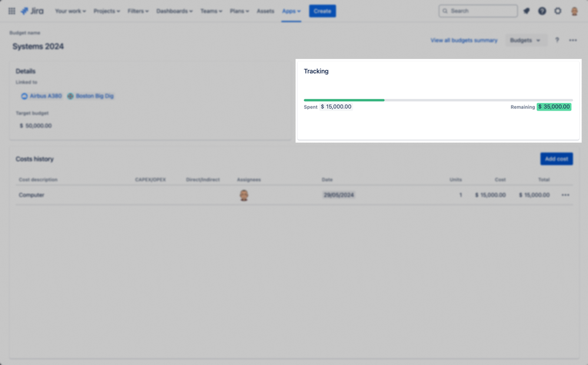Open Jira help via question mark icon
The image size is (588, 365).
coord(542,11)
